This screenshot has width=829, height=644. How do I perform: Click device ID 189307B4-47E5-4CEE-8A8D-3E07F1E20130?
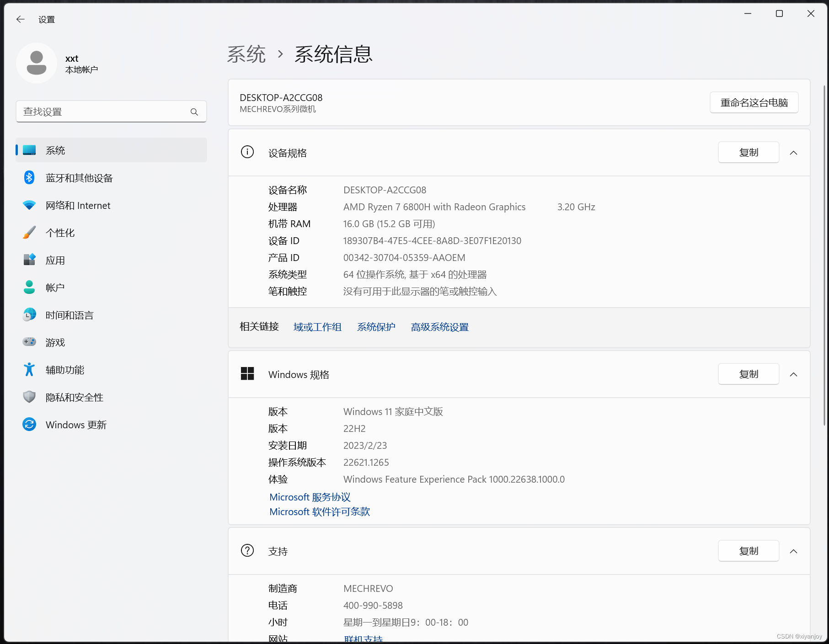(x=432, y=241)
